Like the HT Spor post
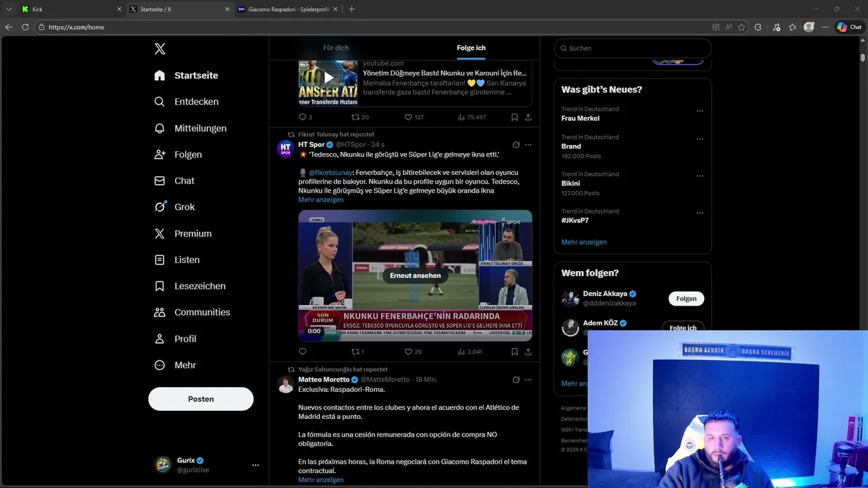868x488 pixels. pyautogui.click(x=413, y=352)
